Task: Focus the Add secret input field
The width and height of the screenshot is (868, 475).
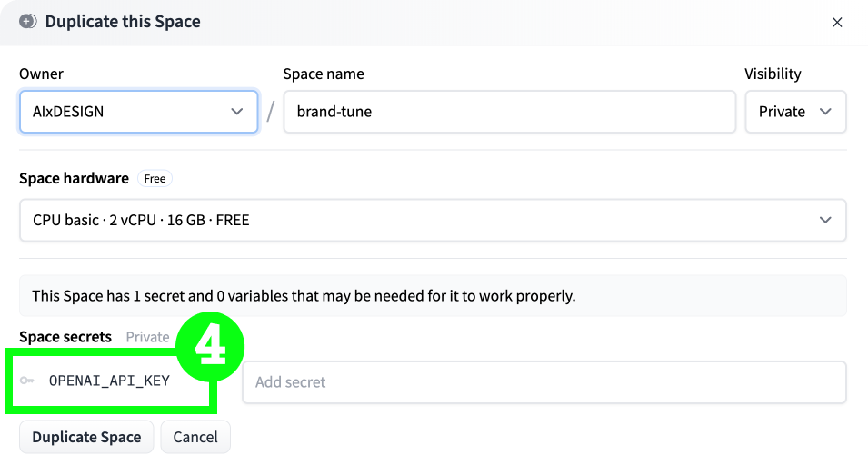Action: (x=544, y=382)
